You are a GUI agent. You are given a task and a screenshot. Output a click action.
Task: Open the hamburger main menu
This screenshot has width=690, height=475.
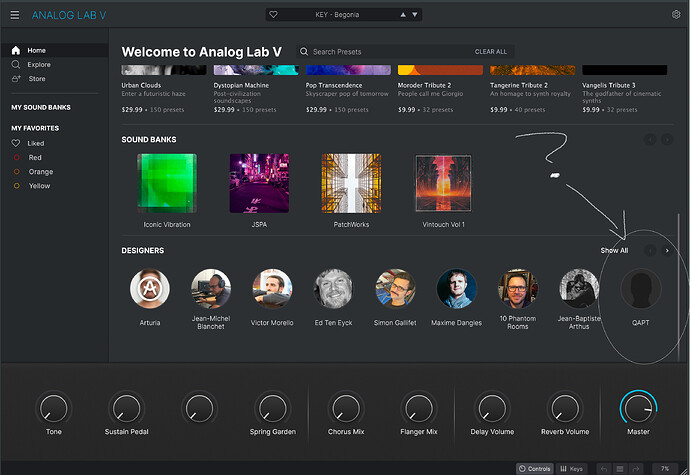click(x=15, y=15)
